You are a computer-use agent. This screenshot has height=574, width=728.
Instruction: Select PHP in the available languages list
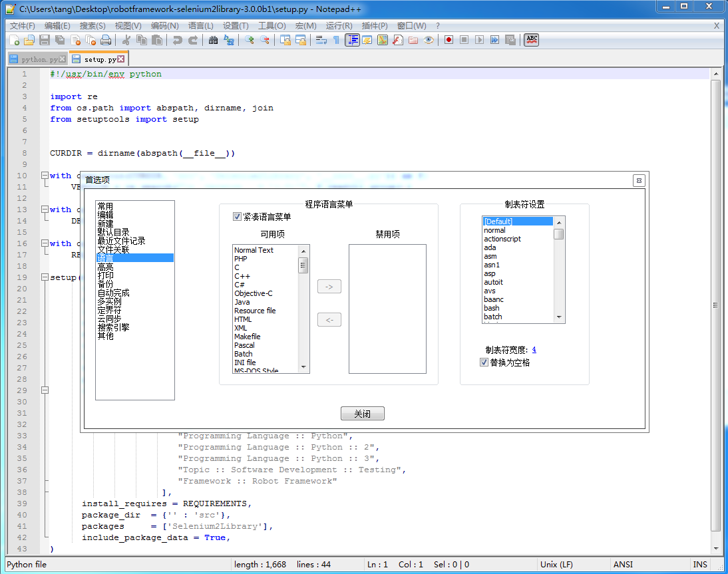pos(241,259)
